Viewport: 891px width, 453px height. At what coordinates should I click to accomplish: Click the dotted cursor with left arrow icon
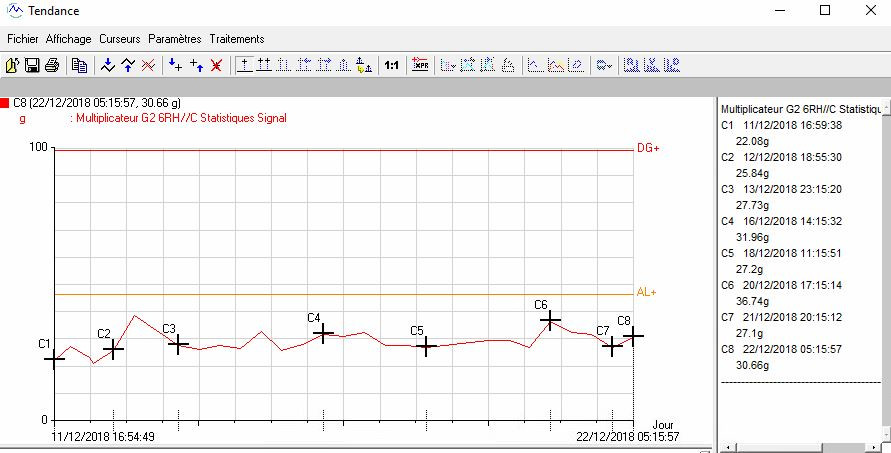303,65
